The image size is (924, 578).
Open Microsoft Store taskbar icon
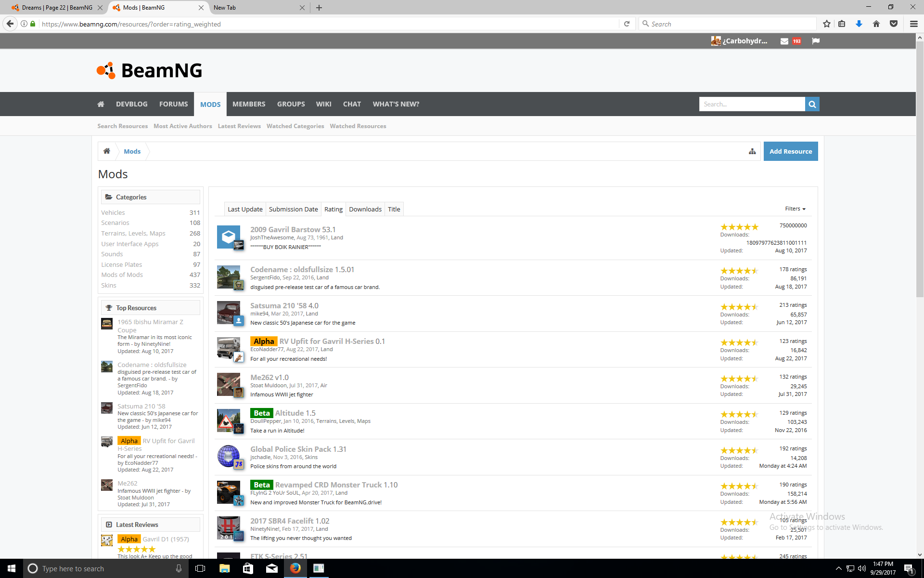pyautogui.click(x=248, y=568)
